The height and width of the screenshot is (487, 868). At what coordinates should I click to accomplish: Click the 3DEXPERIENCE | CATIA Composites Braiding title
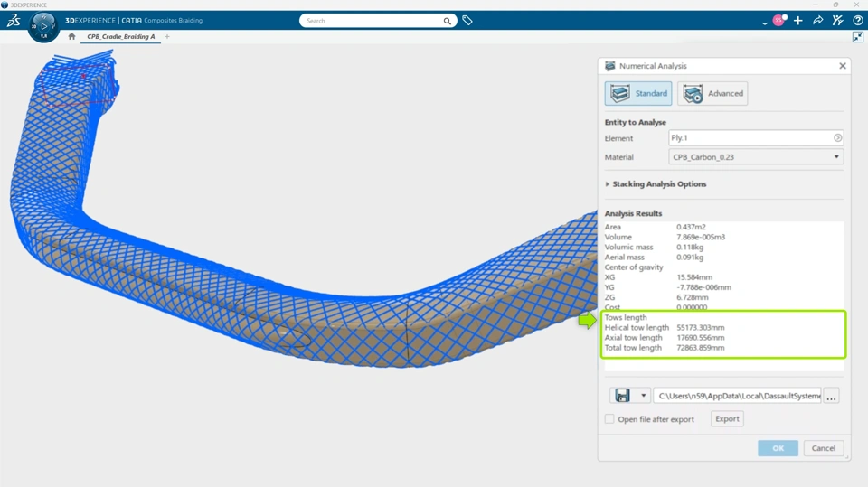[x=134, y=21]
